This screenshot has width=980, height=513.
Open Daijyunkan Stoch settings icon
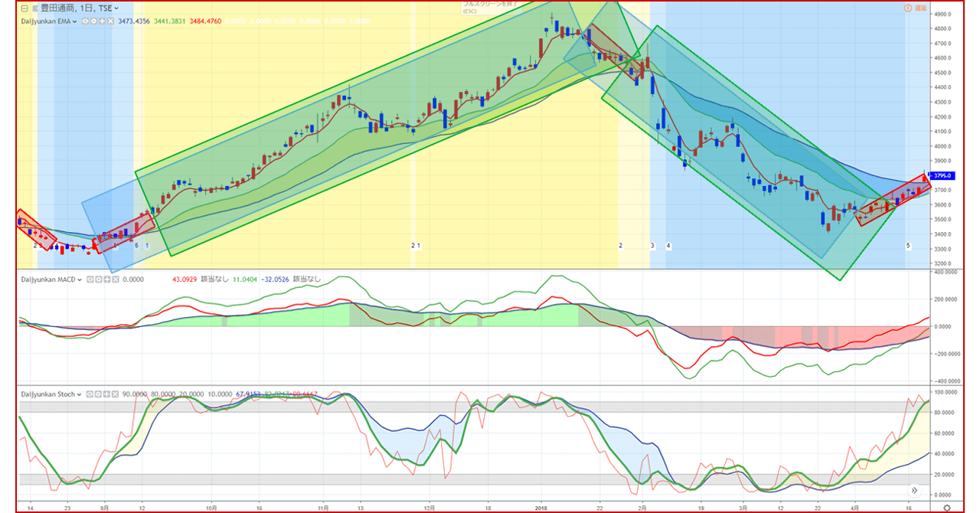(x=97, y=394)
